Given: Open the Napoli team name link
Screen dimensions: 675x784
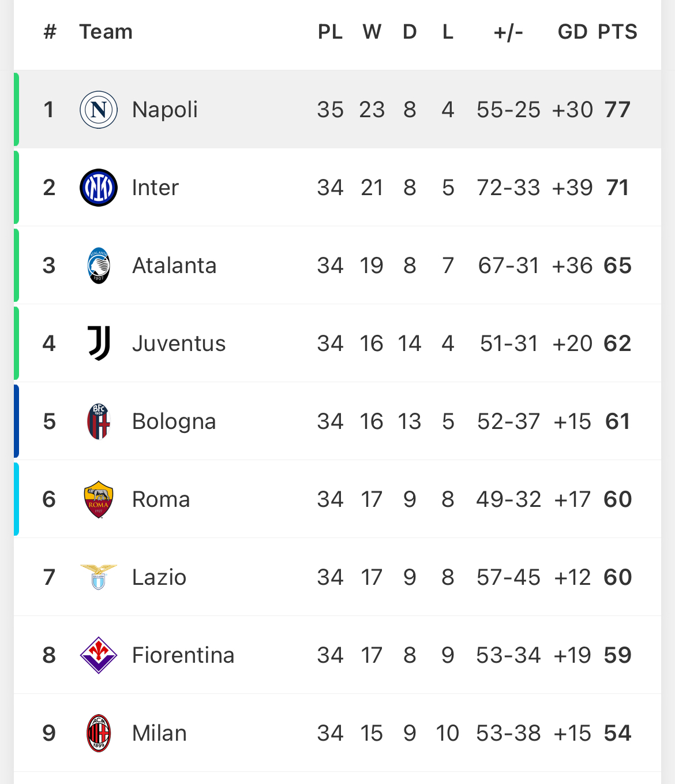Looking at the screenshot, I should 165,110.
